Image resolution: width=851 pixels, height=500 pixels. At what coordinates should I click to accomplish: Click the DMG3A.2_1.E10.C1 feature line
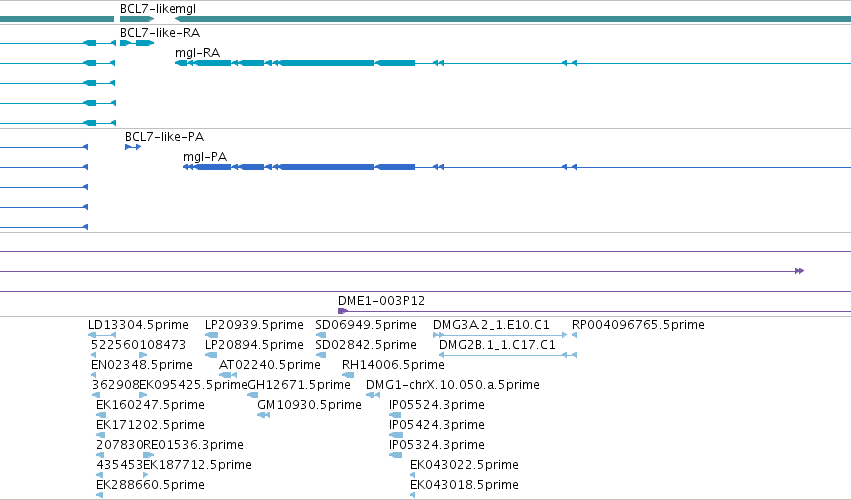pos(500,335)
